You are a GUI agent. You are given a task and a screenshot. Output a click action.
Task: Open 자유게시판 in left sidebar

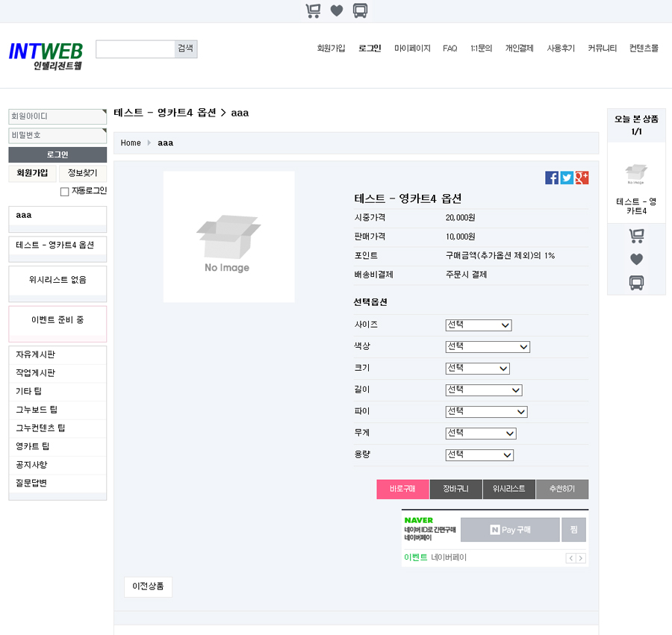[36, 354]
